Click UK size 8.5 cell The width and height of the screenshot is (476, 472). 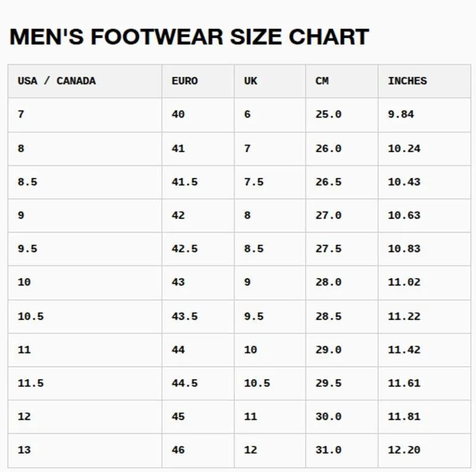(x=270, y=249)
